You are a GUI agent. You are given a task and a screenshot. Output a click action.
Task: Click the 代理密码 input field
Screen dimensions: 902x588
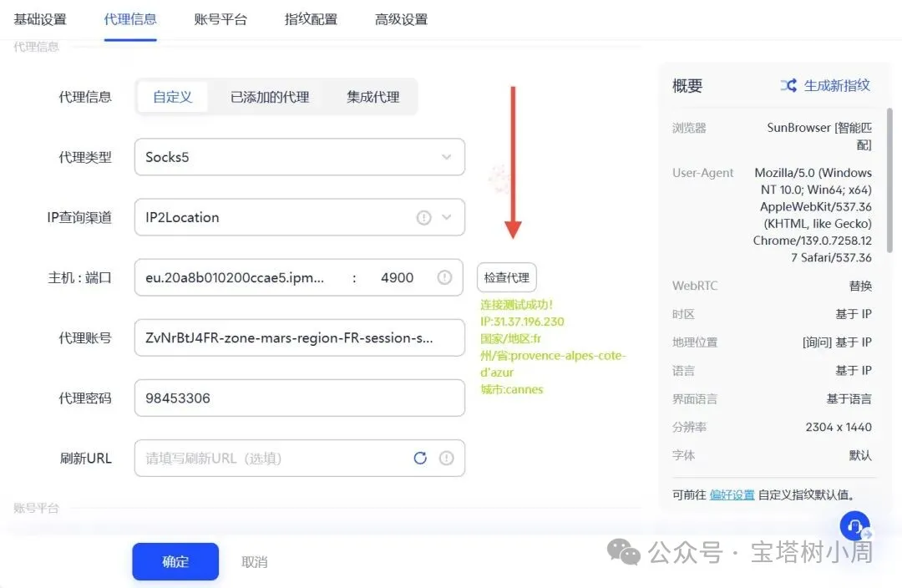[x=299, y=398]
